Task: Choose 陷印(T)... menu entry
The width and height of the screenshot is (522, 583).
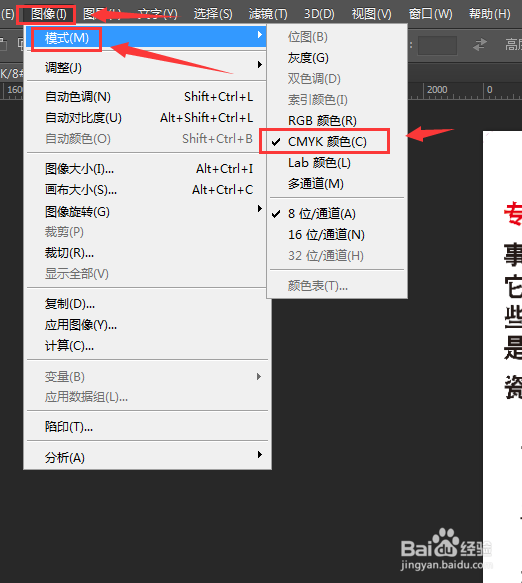Action: (147, 426)
